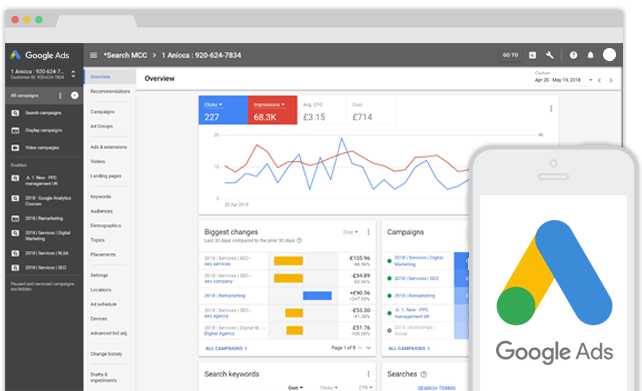Image resolution: width=642 pixels, height=391 pixels.
Task: Click the blue bar in the 2018 | Remarketing row
Action: (317, 296)
